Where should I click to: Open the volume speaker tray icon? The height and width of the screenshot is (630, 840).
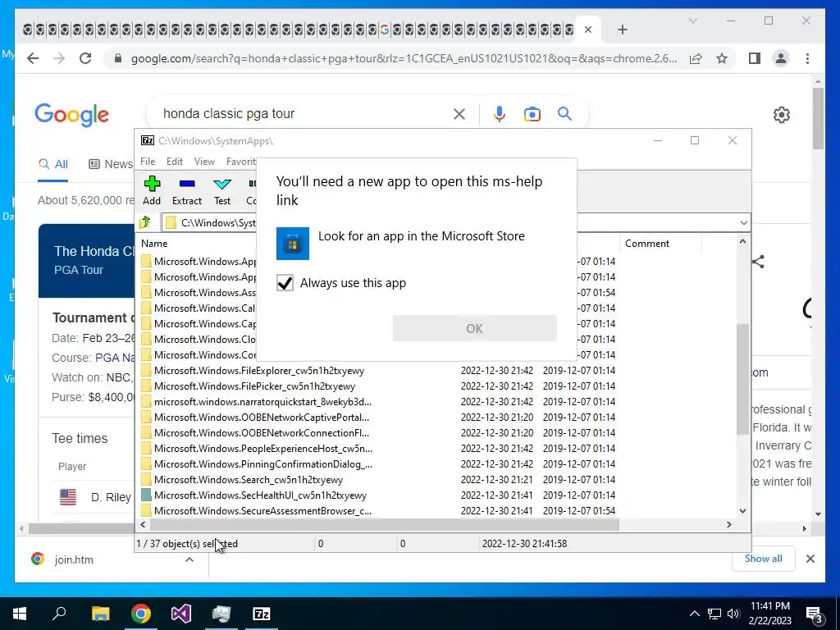(733, 614)
